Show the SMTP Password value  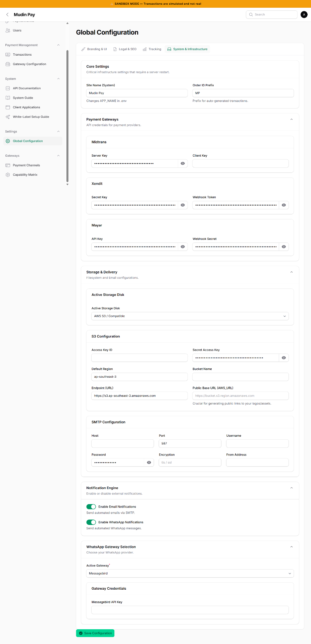coord(149,463)
